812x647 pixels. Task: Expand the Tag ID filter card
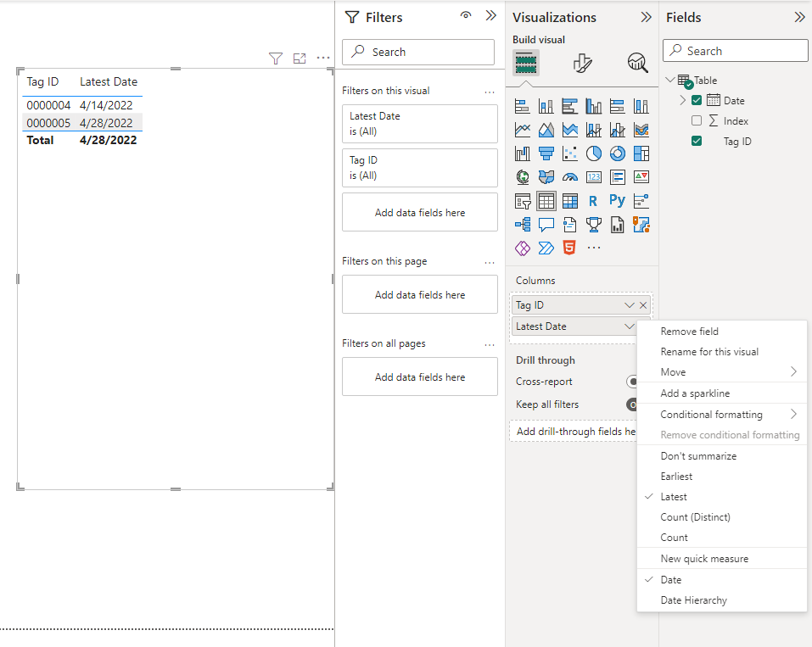click(420, 168)
